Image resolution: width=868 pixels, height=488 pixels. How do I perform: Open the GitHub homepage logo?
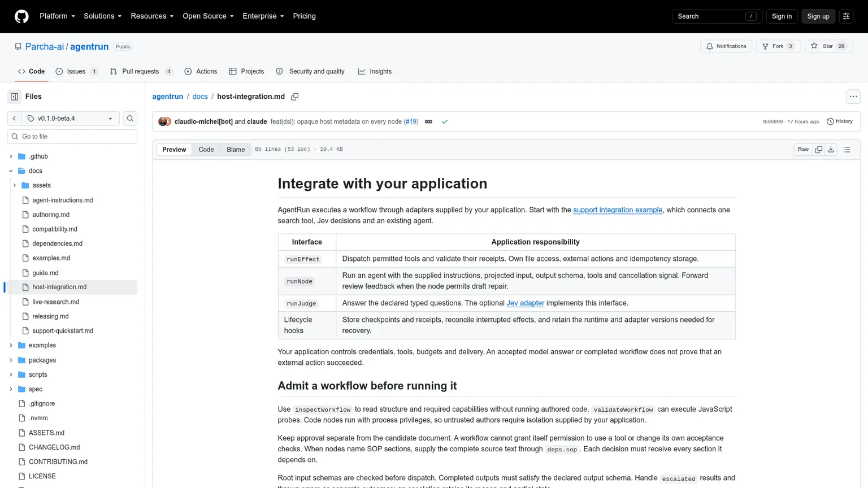[21, 16]
